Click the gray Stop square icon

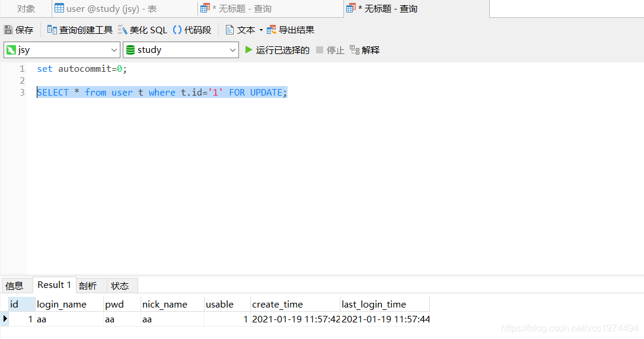(x=320, y=50)
